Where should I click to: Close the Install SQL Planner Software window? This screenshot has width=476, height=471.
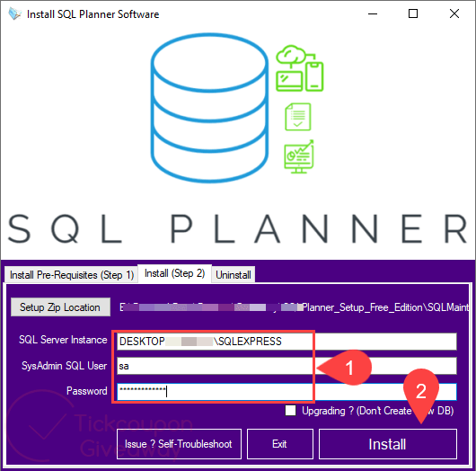[454, 13]
